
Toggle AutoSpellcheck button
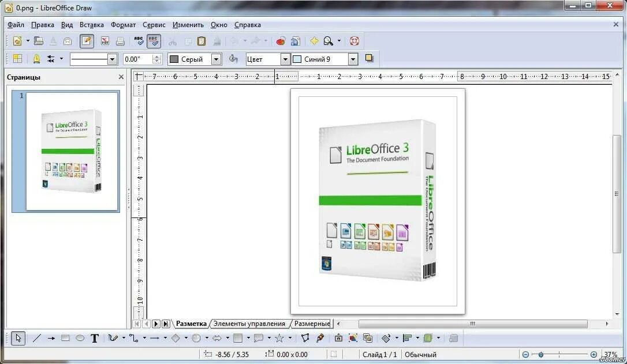point(154,41)
